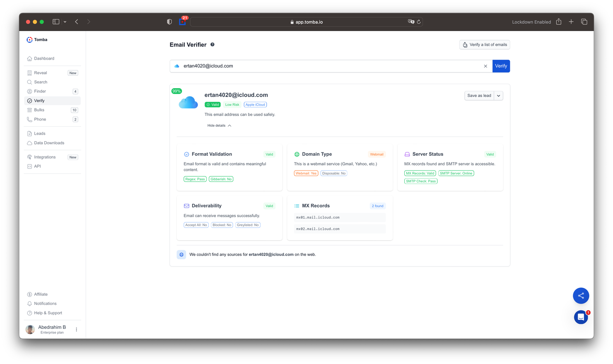Click the Safari share icon
Image resolution: width=613 pixels, height=364 pixels.
tap(558, 22)
